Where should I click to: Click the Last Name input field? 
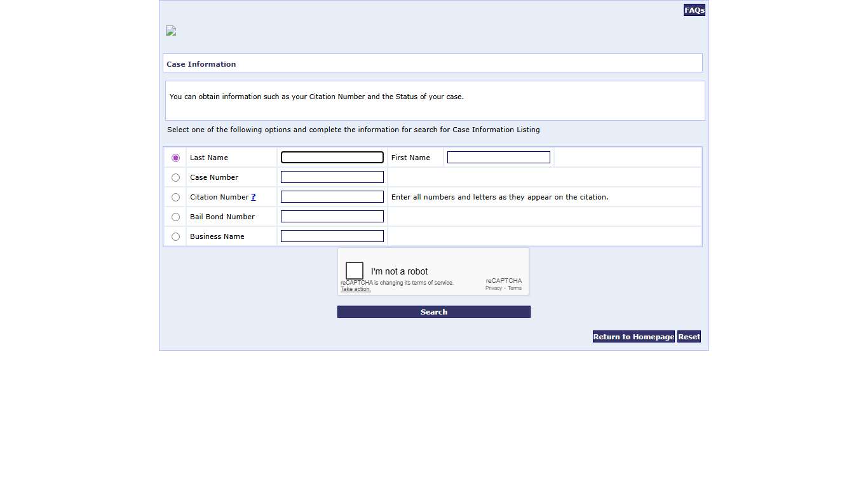(332, 157)
